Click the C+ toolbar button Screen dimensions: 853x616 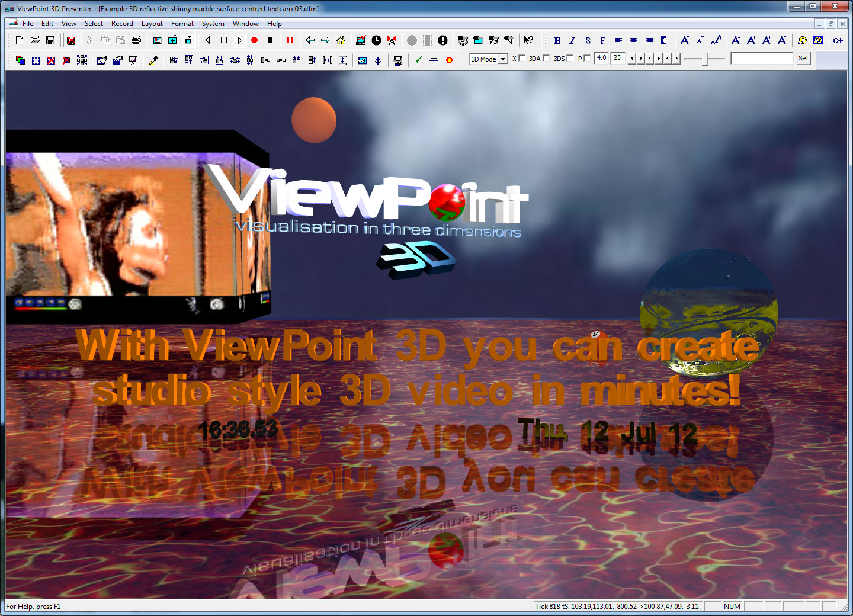(838, 40)
